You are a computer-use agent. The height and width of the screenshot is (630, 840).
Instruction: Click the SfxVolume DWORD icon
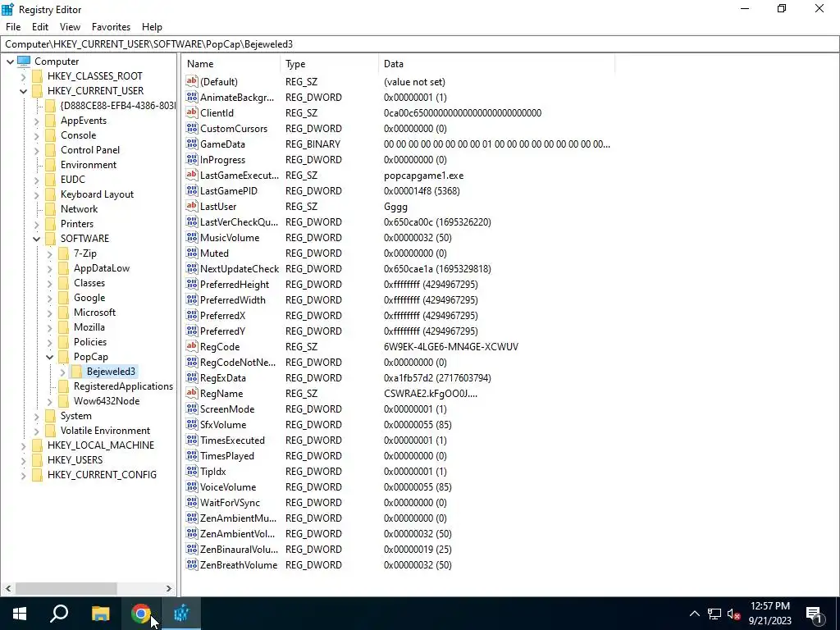coord(192,424)
